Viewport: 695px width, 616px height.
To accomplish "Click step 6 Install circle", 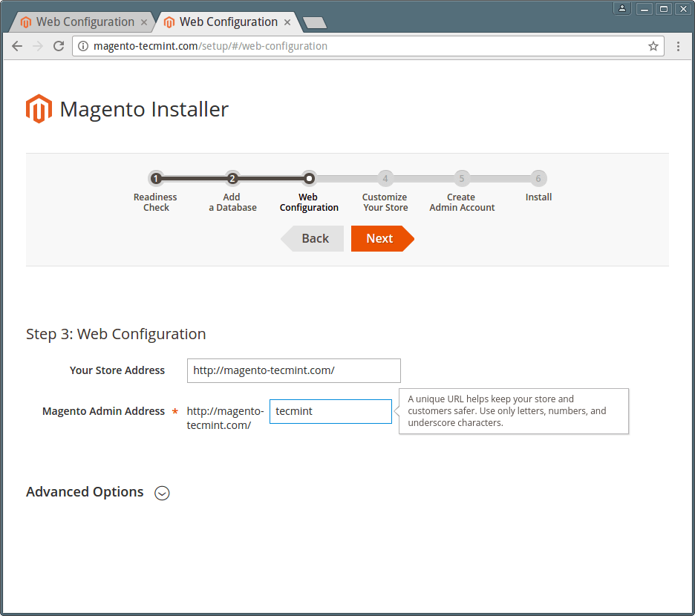I will (x=538, y=179).
